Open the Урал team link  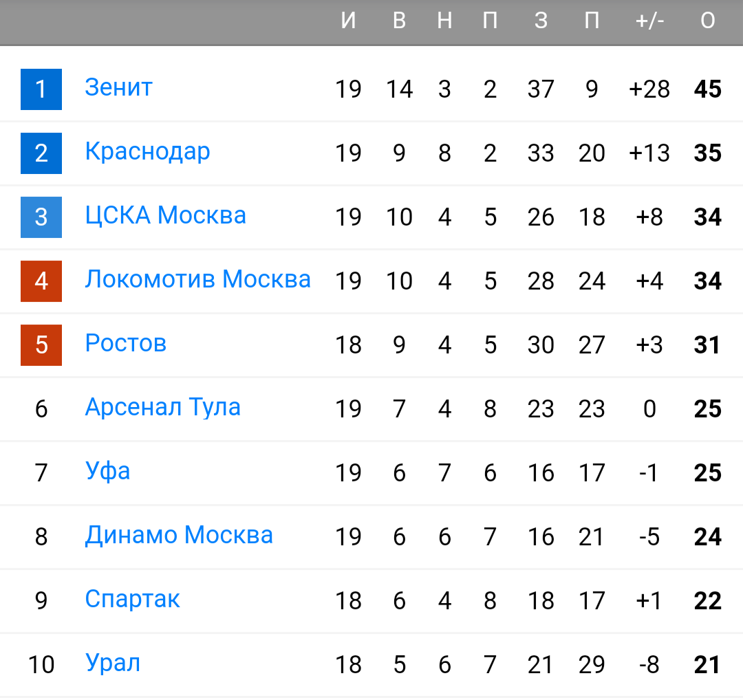[x=113, y=663]
